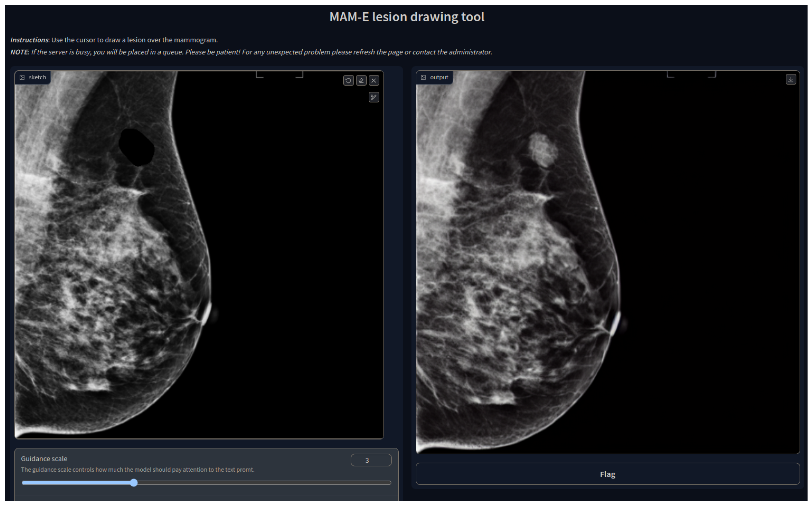Viewport: 812px width, 505px height.
Task: Click the Instructions text line
Action: [x=114, y=40]
